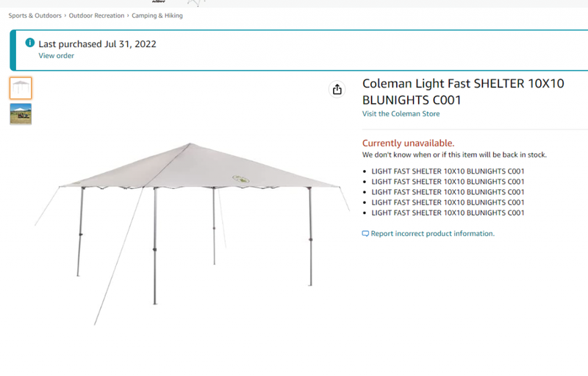The image size is (588, 376).
Task: Report incorrect product information
Action: [432, 233]
